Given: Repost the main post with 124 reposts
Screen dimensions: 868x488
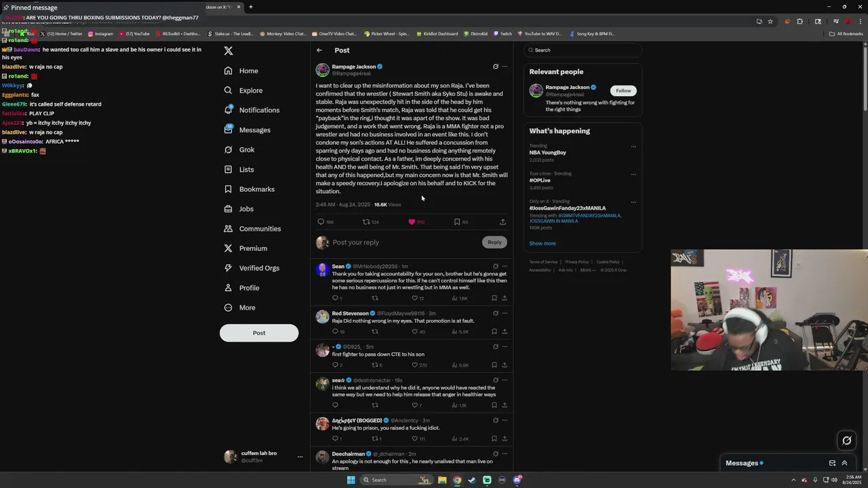Looking at the screenshot, I should [366, 222].
